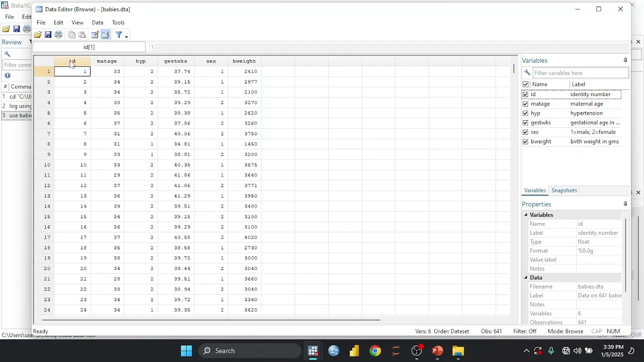Click the matage column header
644x362 pixels.
coord(107,61)
